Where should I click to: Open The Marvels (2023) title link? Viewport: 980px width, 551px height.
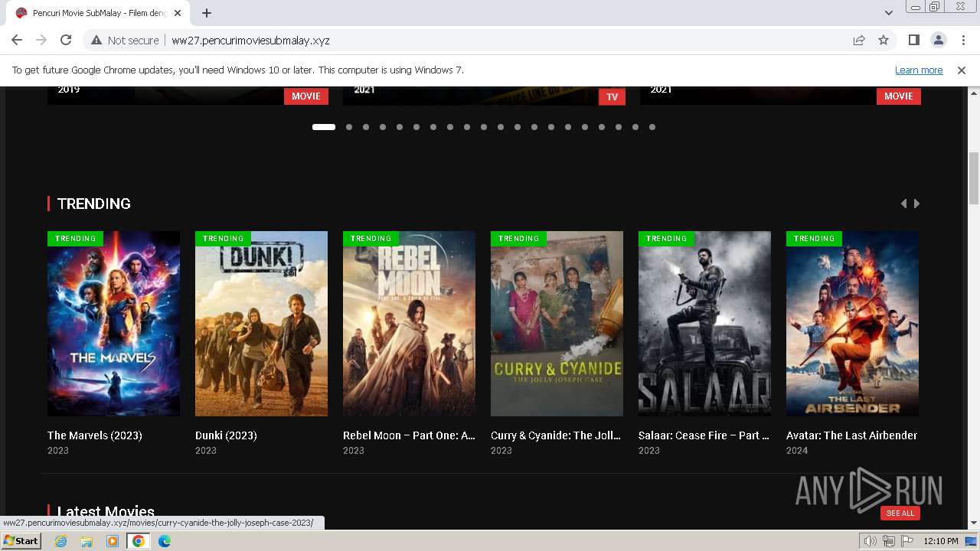(x=95, y=435)
